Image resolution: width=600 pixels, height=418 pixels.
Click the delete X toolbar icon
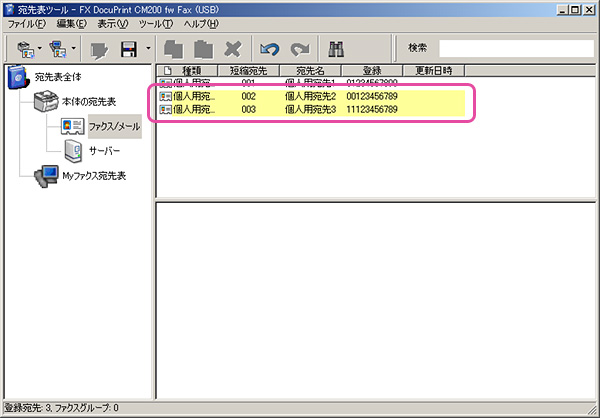coord(234,48)
